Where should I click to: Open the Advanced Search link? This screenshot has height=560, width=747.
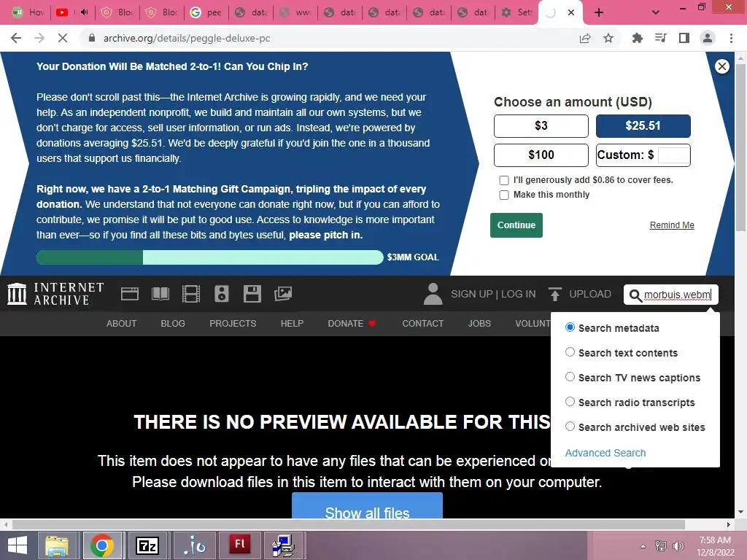click(x=605, y=453)
